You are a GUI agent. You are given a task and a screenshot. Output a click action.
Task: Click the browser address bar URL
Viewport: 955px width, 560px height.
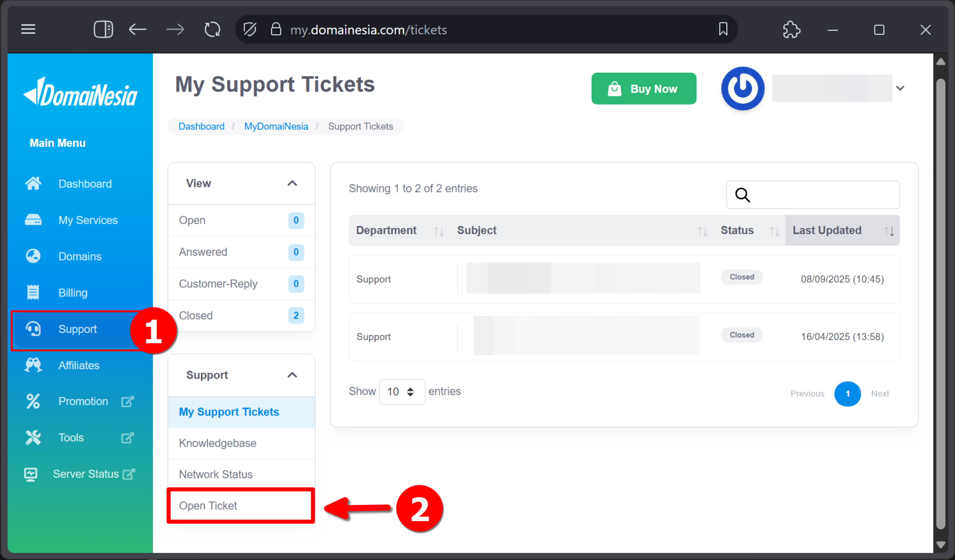click(x=368, y=29)
